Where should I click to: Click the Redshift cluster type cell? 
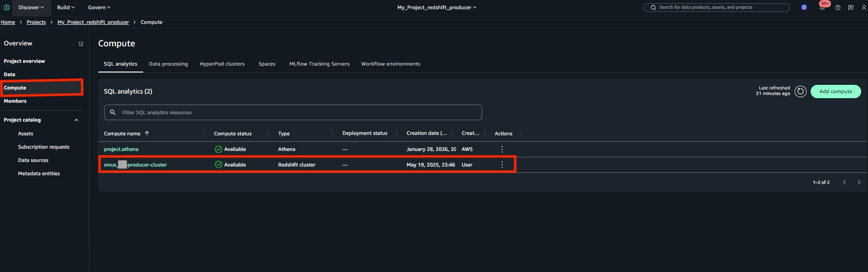coord(297,165)
